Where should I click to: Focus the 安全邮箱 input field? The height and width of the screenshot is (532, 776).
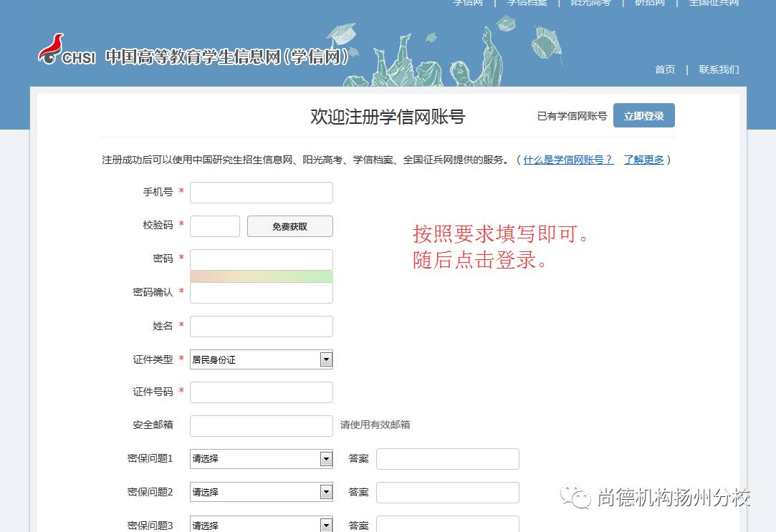pos(262,426)
